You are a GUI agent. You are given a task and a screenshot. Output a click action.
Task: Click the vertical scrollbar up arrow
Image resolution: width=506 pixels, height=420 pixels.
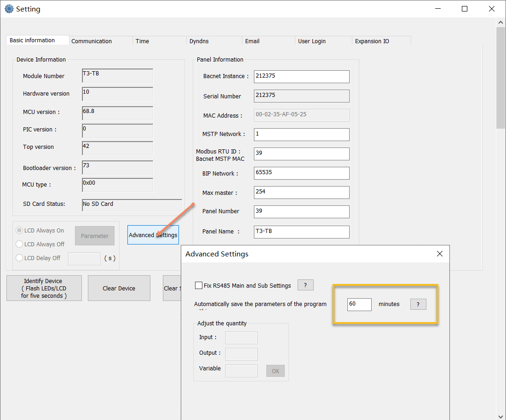pos(500,22)
